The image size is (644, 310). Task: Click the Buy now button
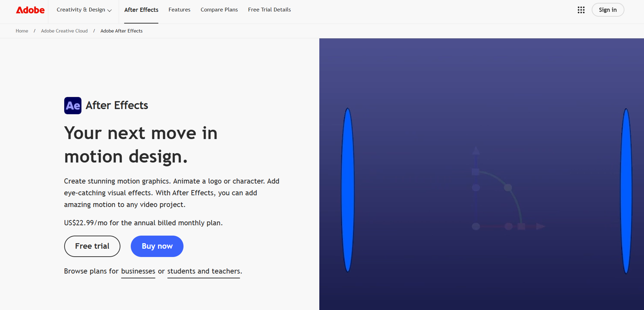(x=157, y=246)
